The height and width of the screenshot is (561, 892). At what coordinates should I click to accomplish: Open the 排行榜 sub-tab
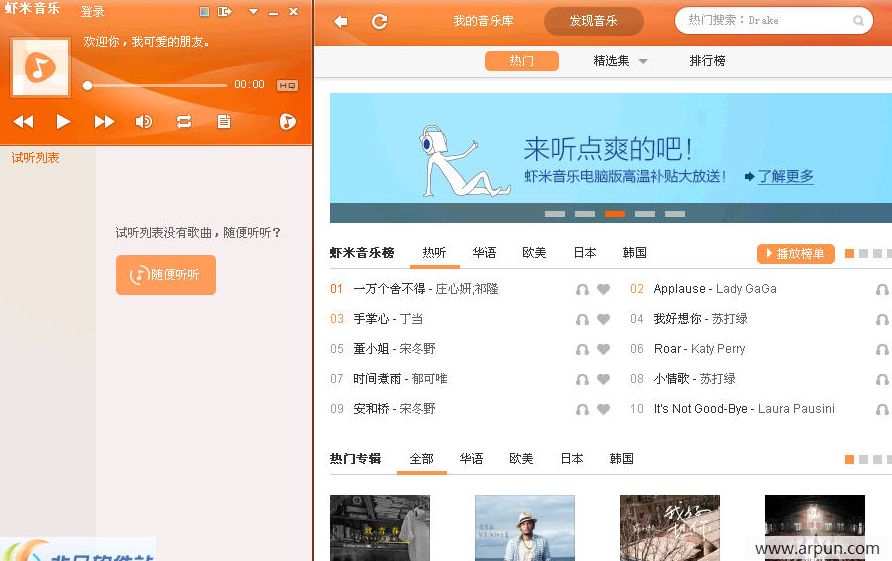[707, 61]
